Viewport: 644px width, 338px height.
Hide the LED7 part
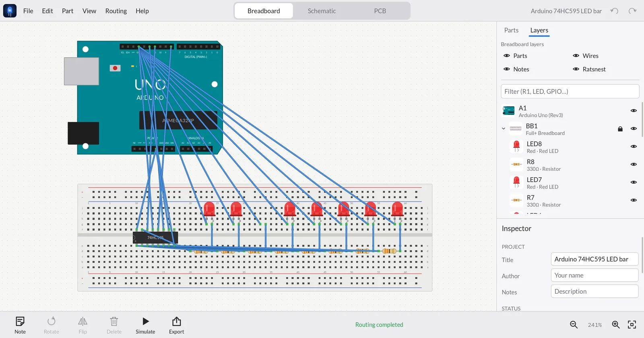click(634, 182)
